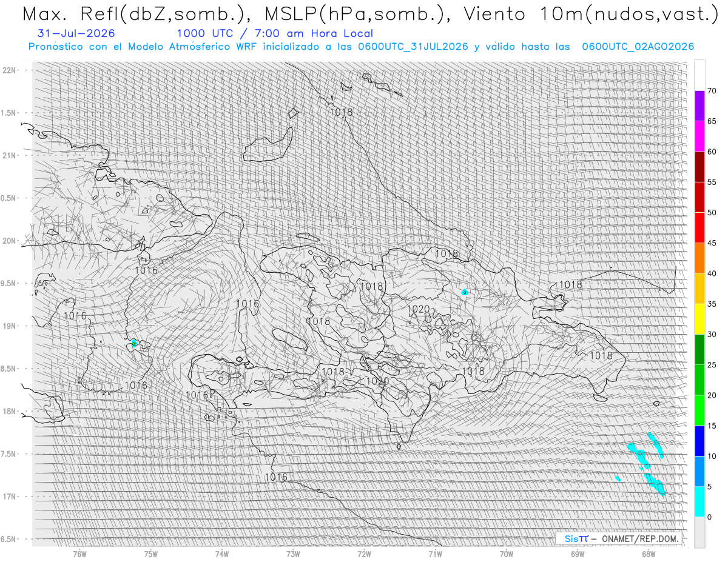Click the '21N' latitude label
Viewport: 728px width, 562px height.
(9, 155)
